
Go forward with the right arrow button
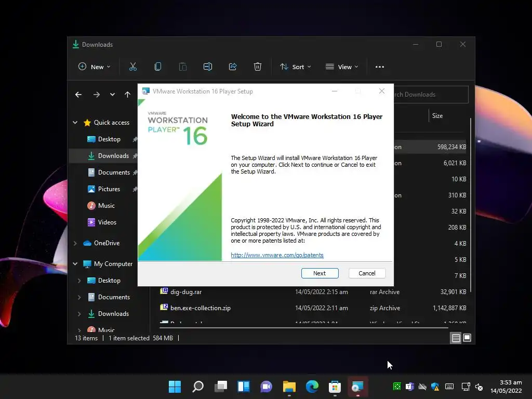[x=96, y=95]
